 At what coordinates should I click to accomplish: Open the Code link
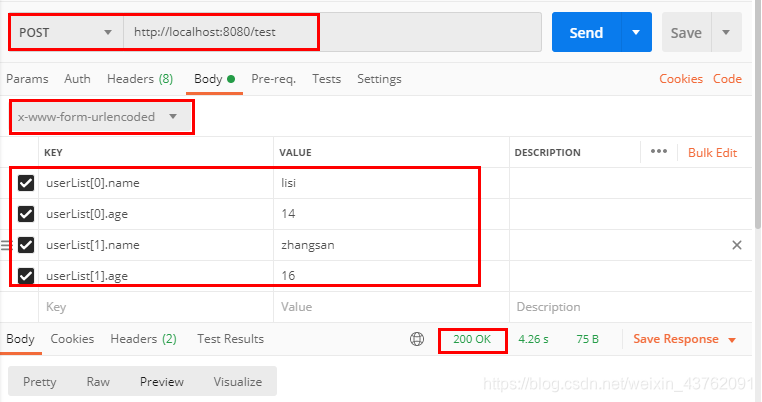(727, 79)
